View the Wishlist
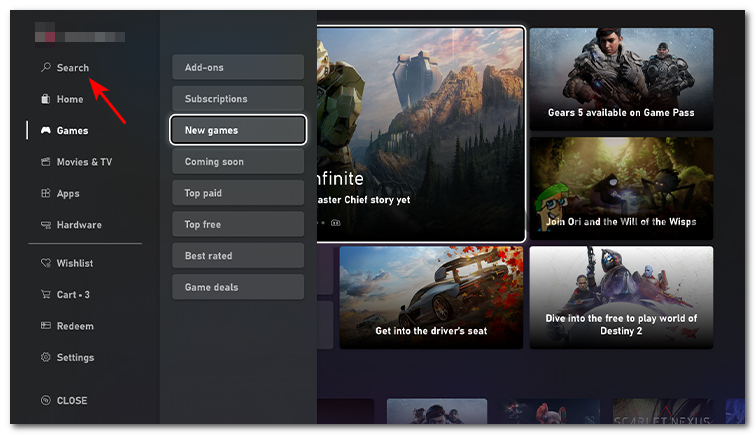Image resolution: width=756 pixels, height=435 pixels. point(75,263)
